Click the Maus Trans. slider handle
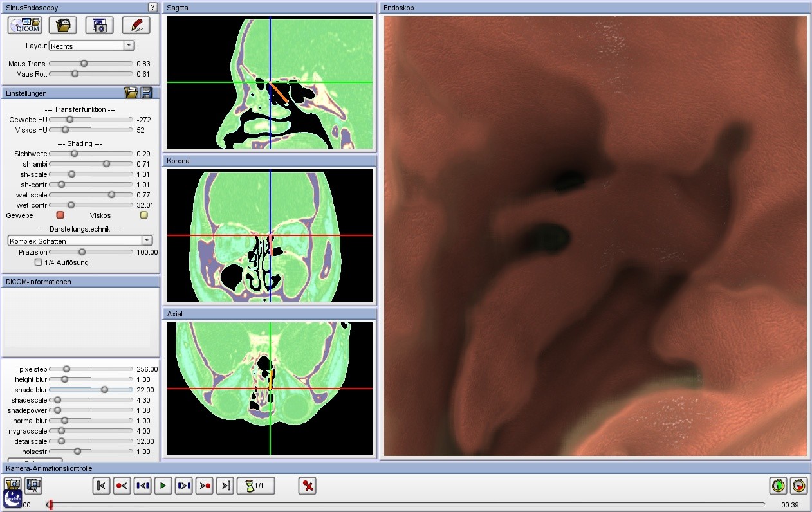The image size is (812, 512). 84,64
